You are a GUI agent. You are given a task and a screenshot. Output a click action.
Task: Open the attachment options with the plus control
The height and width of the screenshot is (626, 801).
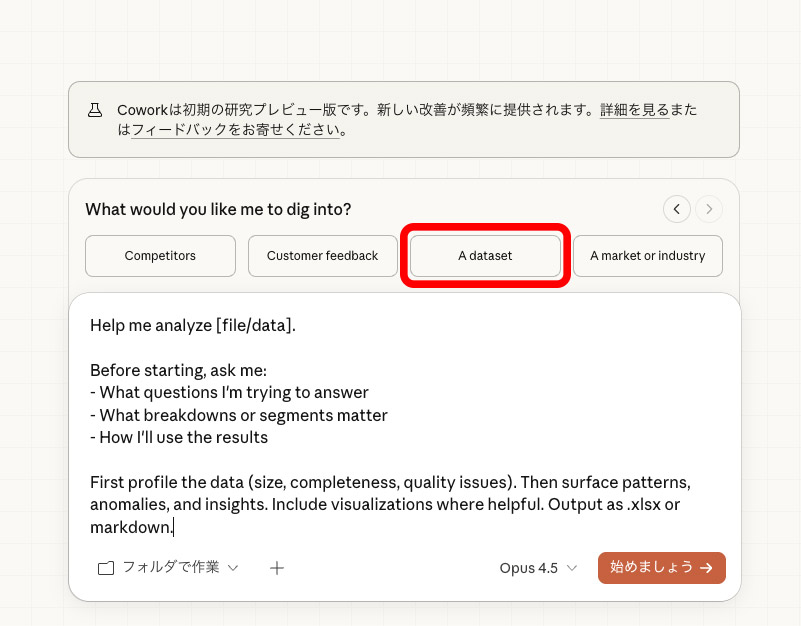(x=277, y=567)
